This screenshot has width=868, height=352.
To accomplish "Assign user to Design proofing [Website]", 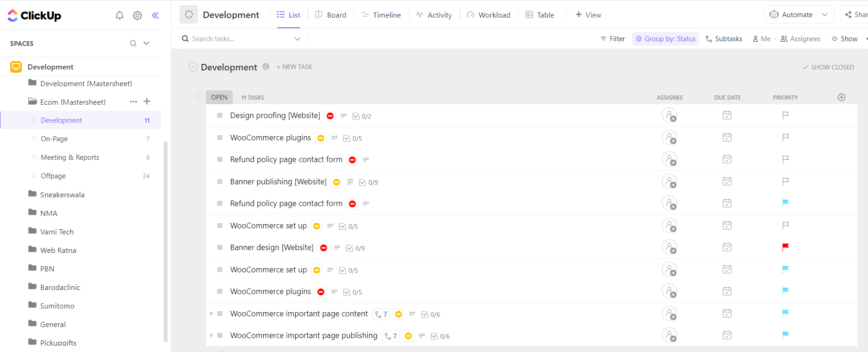I will [x=670, y=115].
